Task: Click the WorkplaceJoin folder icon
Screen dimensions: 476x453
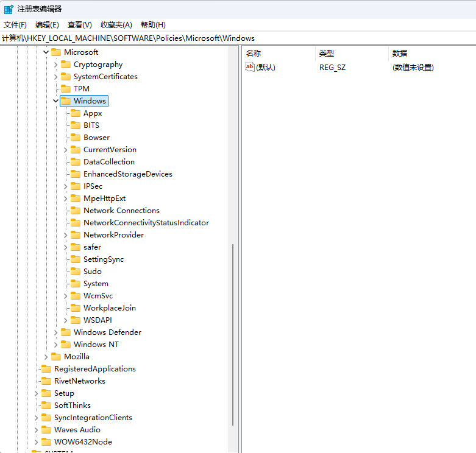Action: 76,307
